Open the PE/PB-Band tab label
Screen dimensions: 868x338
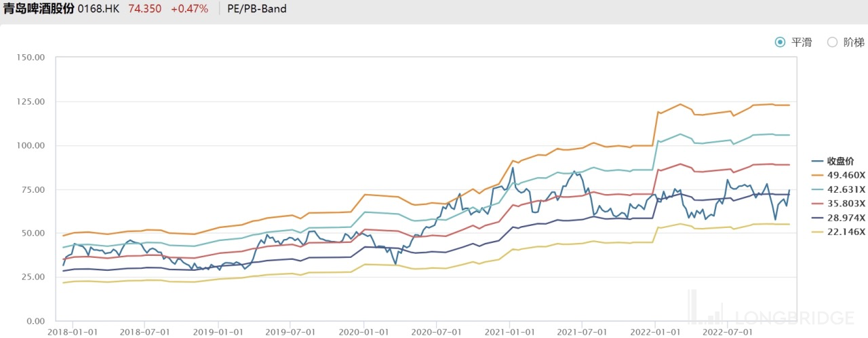point(257,9)
